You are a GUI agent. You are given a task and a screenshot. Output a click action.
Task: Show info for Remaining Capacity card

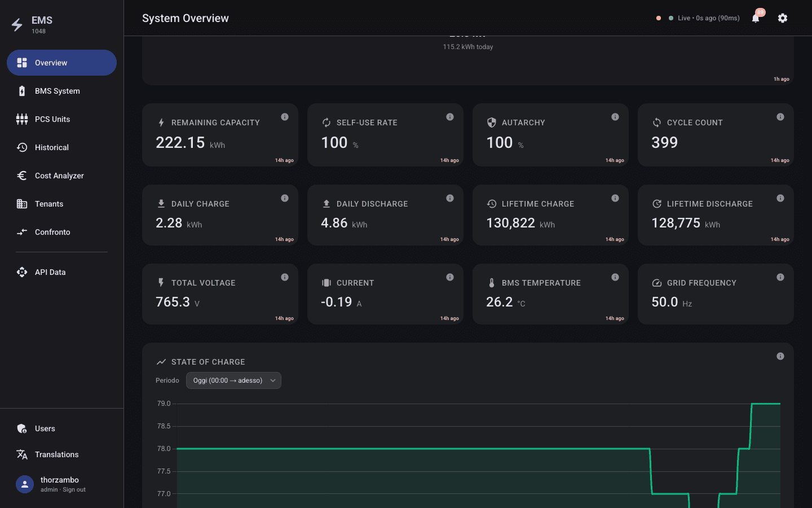pyautogui.click(x=285, y=117)
